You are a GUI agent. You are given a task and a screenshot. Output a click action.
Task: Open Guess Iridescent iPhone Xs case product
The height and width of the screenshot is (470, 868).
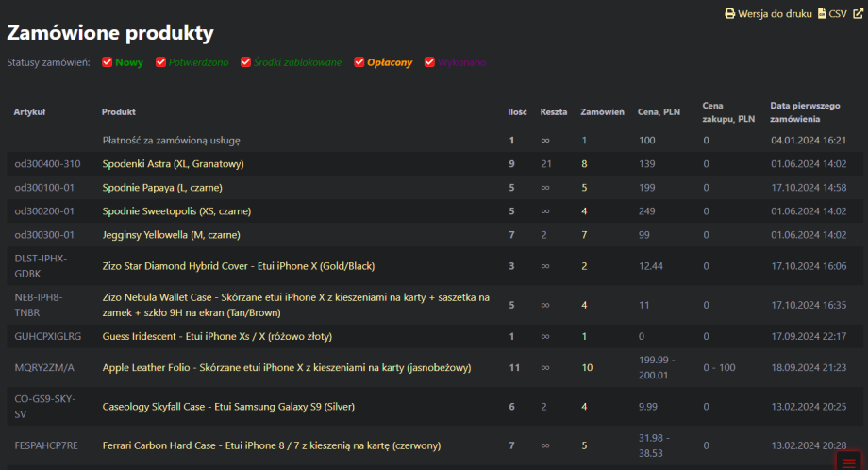coord(217,336)
